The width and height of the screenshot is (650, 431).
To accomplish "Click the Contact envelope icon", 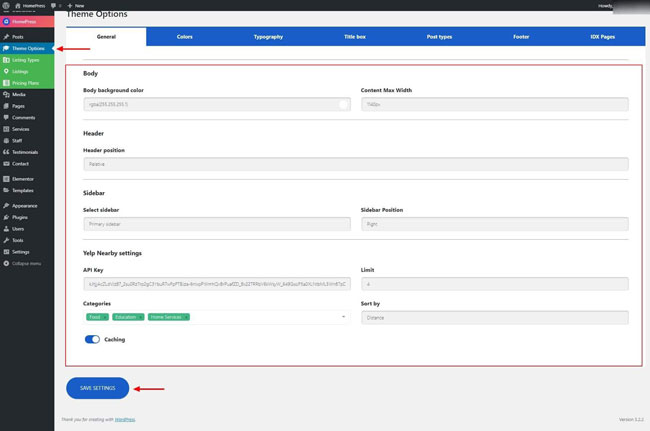I will [x=6, y=164].
